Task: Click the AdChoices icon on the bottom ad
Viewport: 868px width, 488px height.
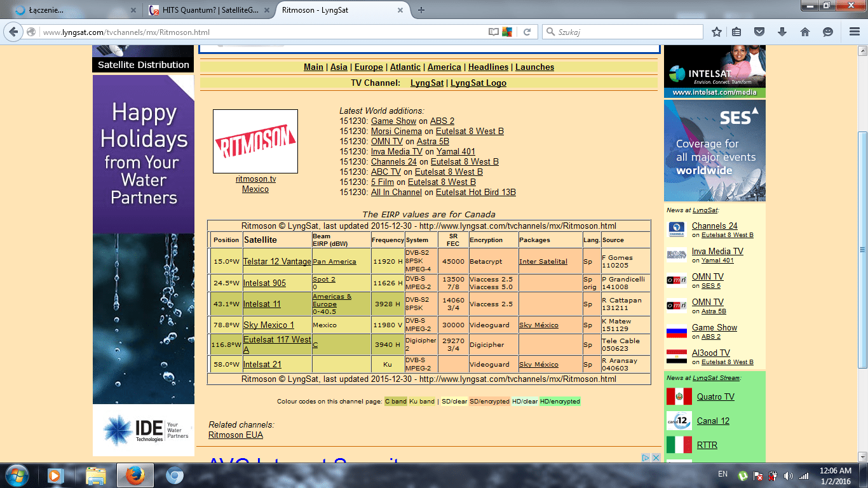Action: (646, 457)
